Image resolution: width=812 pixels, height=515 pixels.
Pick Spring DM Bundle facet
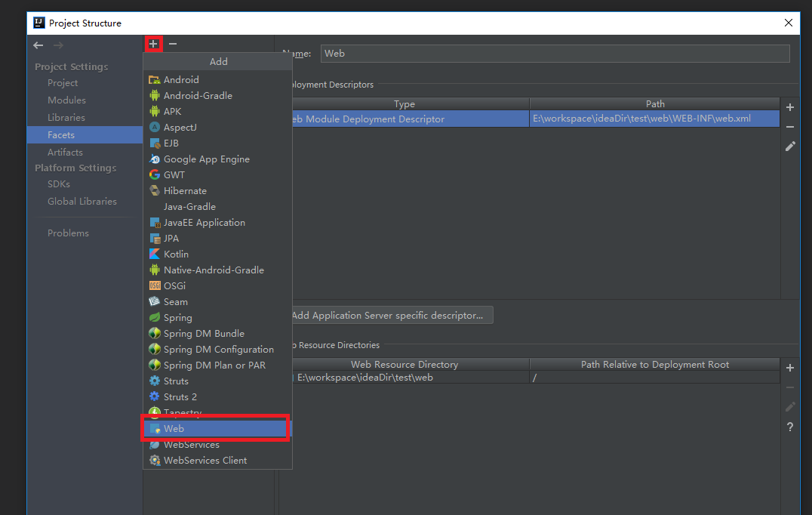click(x=217, y=334)
